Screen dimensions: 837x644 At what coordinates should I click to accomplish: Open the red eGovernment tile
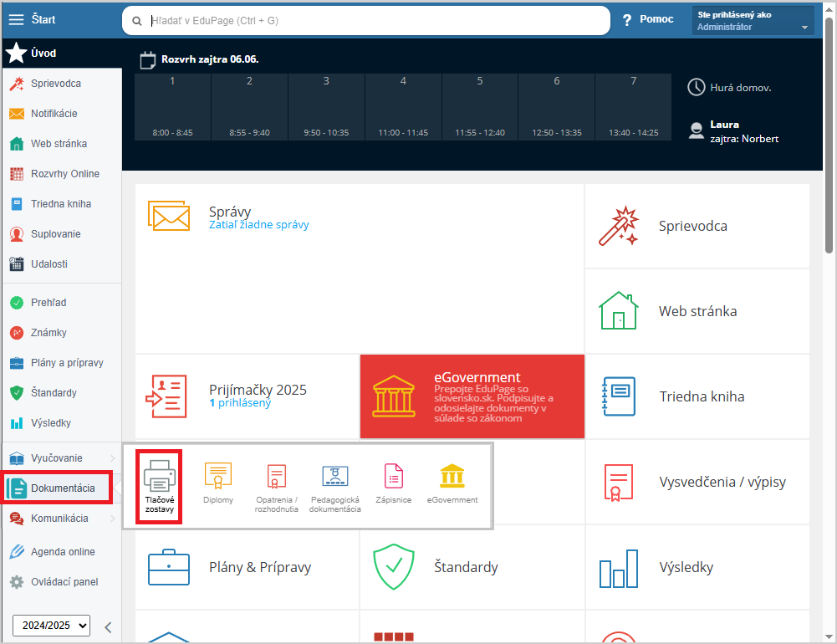[472, 396]
